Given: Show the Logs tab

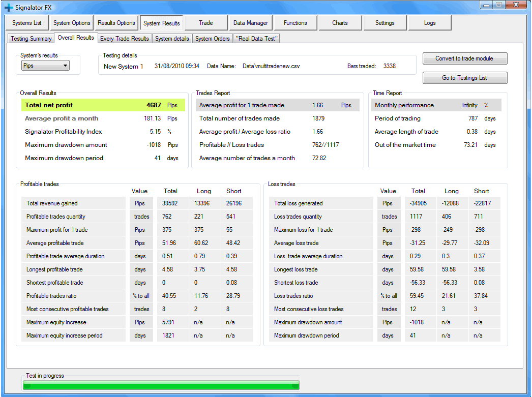Looking at the screenshot, I should coord(430,23).
